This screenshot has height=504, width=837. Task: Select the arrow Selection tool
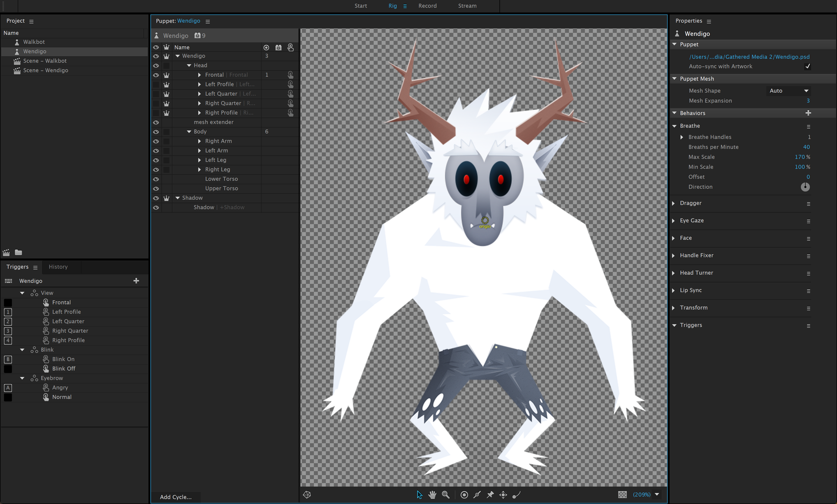[x=419, y=494]
